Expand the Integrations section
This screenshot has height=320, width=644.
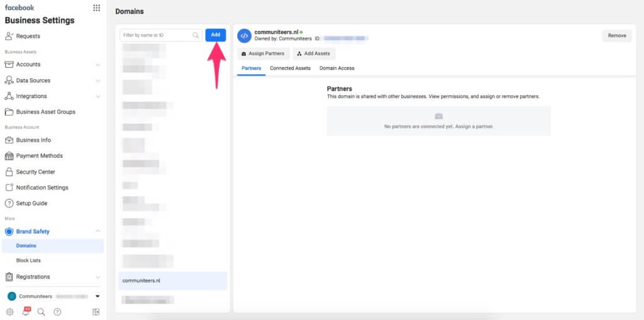(97, 96)
